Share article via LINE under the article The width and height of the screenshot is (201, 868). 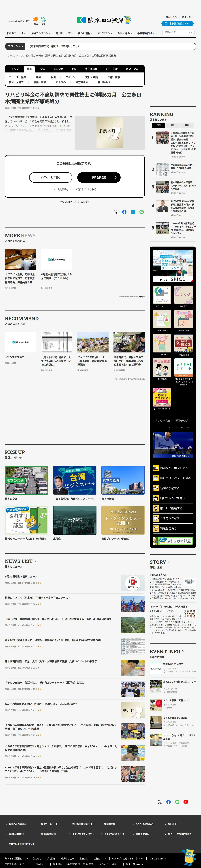tap(142, 212)
